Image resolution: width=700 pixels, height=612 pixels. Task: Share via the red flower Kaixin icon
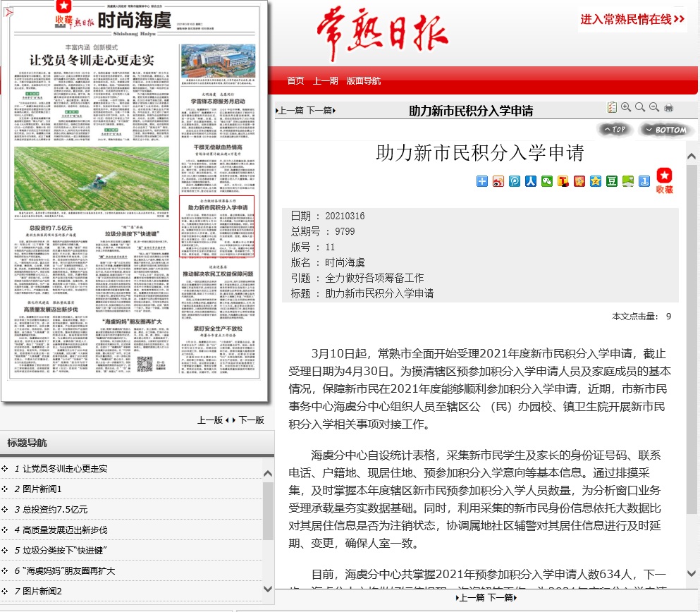(x=579, y=181)
